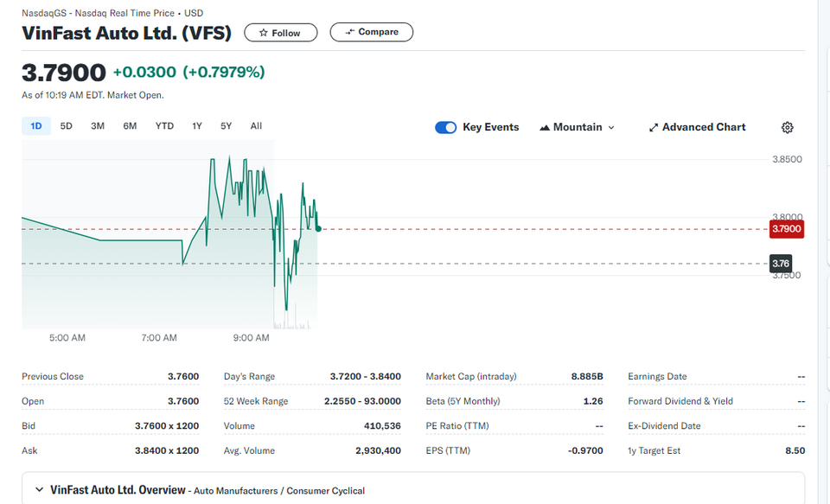Click the compare arrows icon
Screen dimensions: 830x504
pyautogui.click(x=350, y=32)
